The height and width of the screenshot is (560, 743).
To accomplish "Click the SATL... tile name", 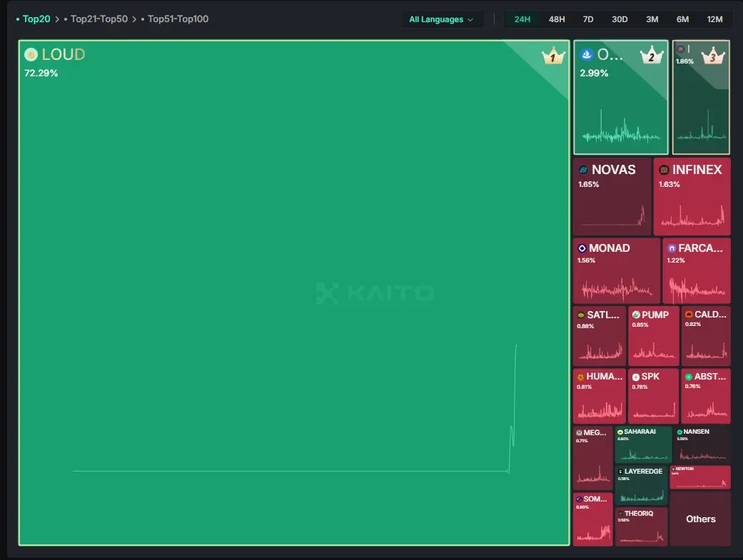I will [602, 315].
